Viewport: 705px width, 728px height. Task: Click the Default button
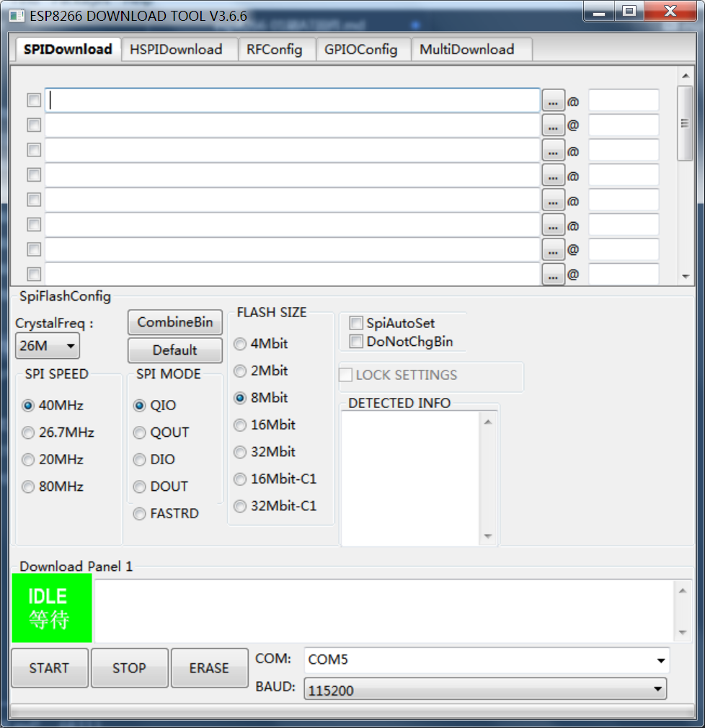pyautogui.click(x=175, y=350)
